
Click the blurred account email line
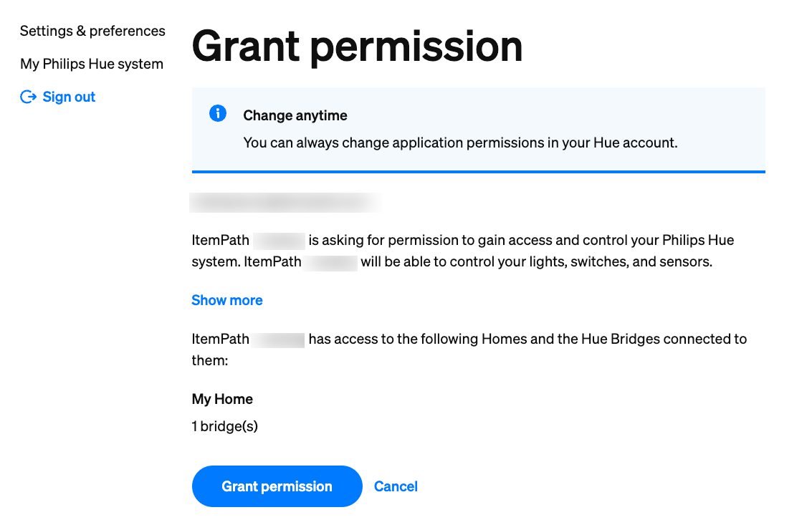[x=284, y=203]
